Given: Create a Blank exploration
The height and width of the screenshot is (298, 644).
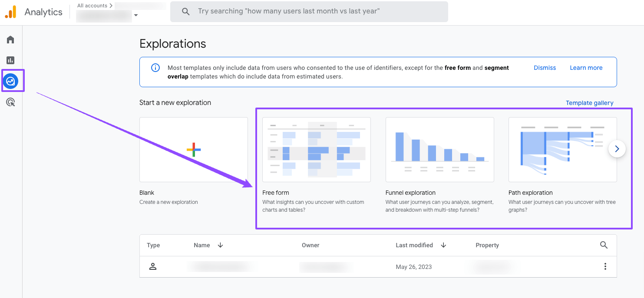Looking at the screenshot, I should point(194,150).
